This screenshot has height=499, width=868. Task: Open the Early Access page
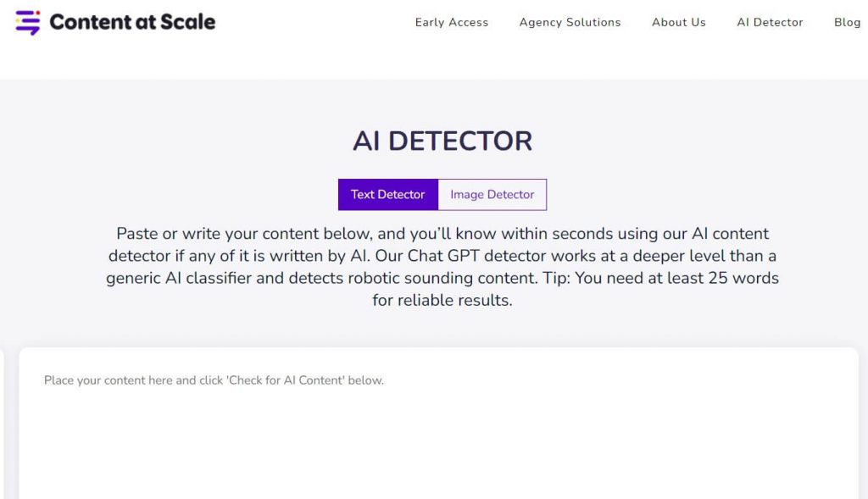click(452, 23)
